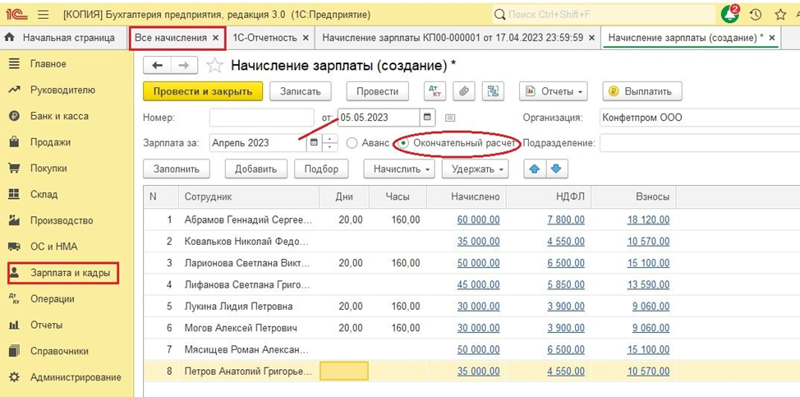Viewport: 800px width, 397px height.
Task: Go back with the left arrow
Action: click(x=157, y=65)
